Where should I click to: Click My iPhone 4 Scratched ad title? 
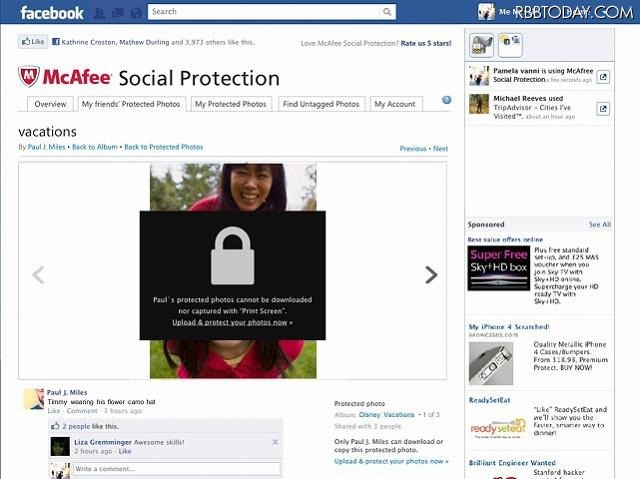pos(509,327)
